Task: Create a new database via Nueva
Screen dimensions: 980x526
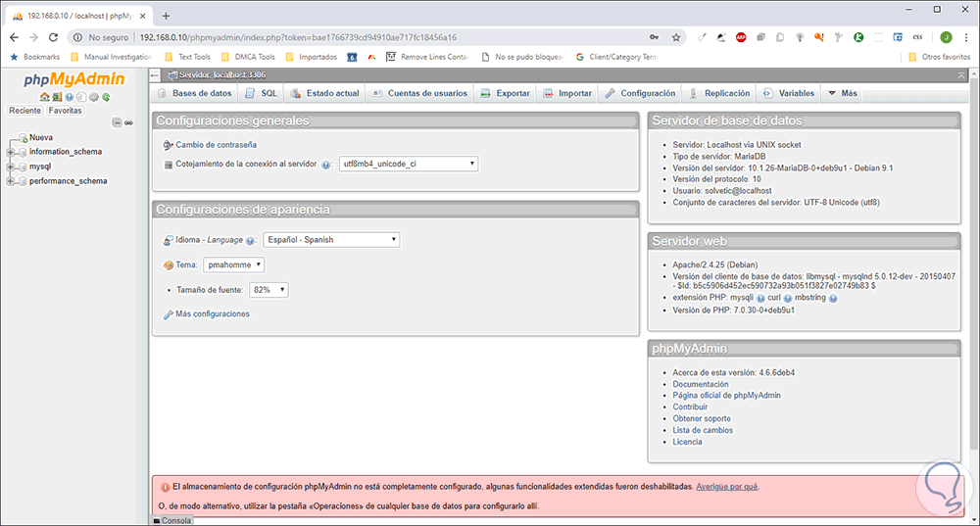Action: (40, 137)
